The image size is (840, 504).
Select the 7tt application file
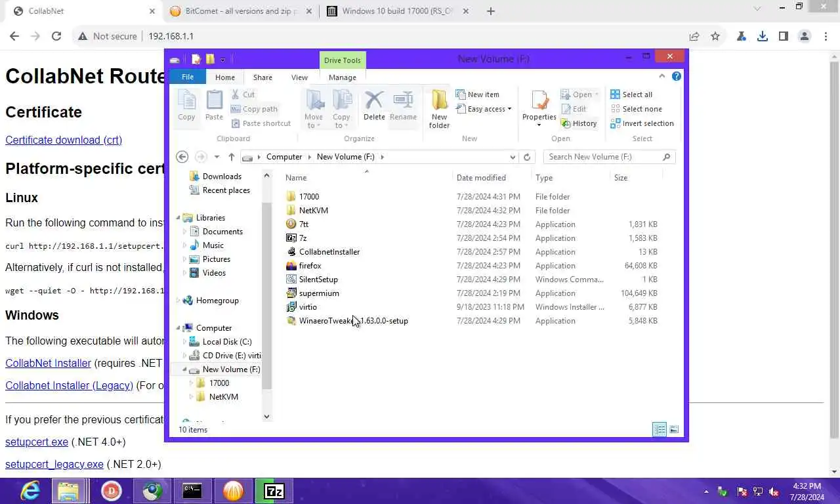303,224
